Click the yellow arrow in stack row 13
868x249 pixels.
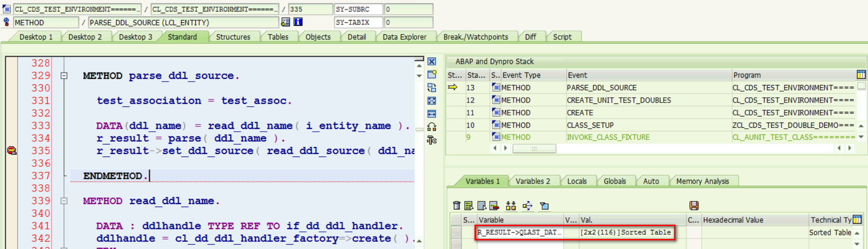453,87
